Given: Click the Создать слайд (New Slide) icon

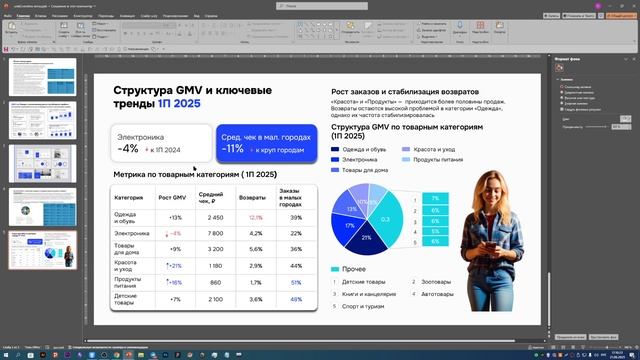Looking at the screenshot, I should click(x=64, y=26).
